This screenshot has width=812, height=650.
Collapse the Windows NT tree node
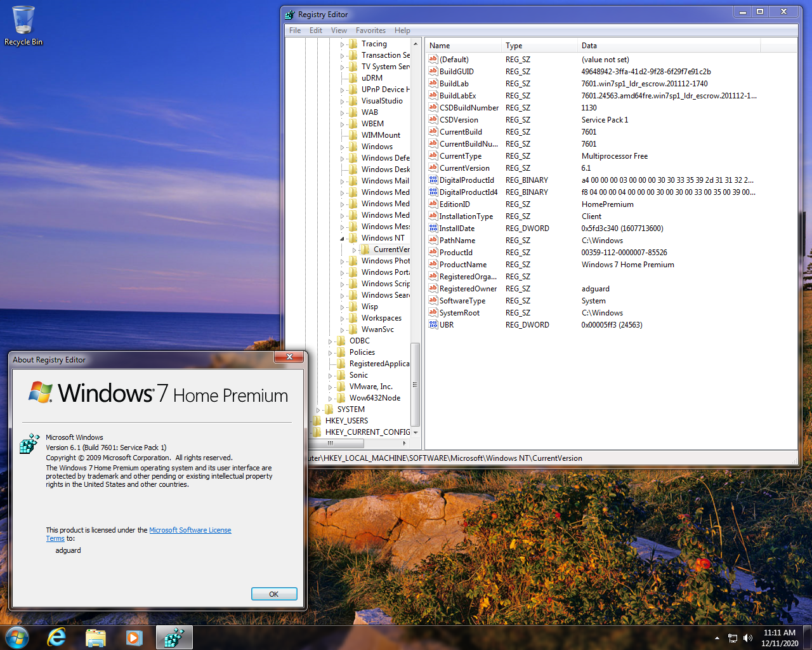coord(343,239)
